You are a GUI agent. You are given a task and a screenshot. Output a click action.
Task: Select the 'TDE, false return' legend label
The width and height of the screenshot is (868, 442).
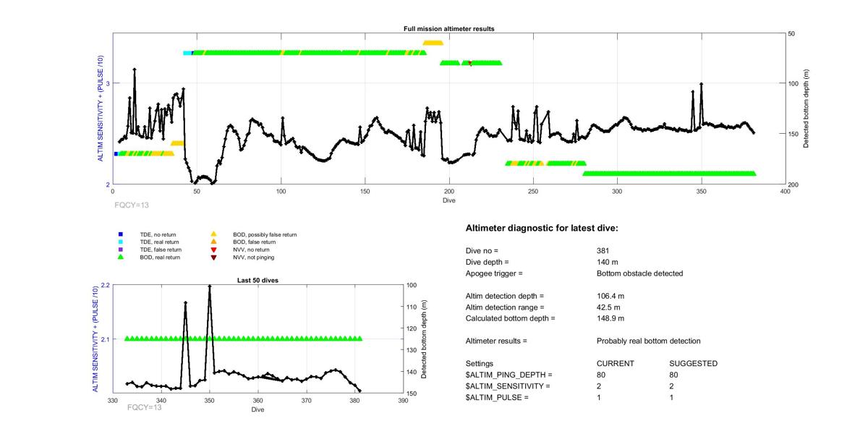point(161,249)
